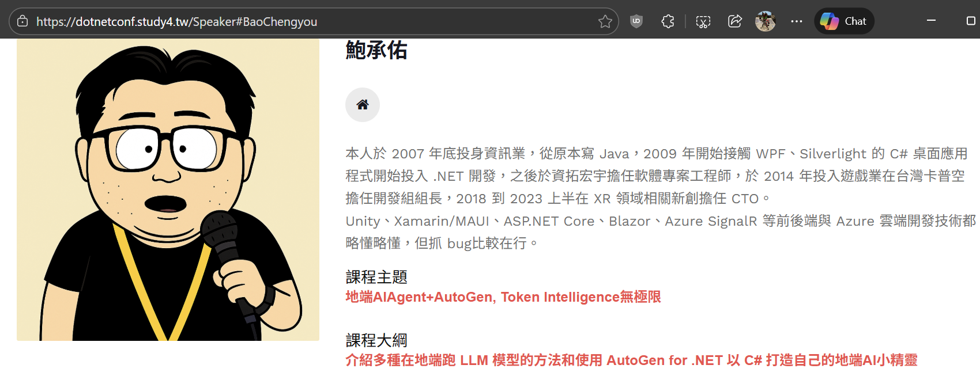Share this page using the share icon
Screen dimensions: 980x380
click(735, 21)
